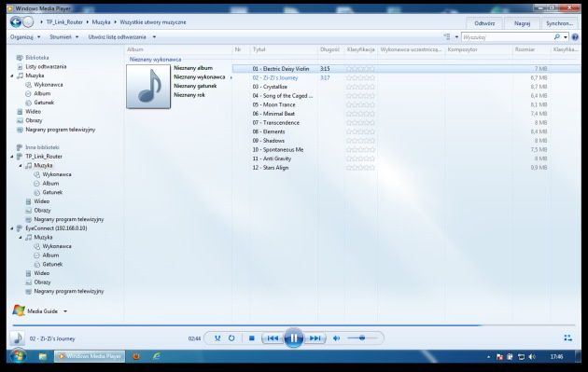This screenshot has height=372, width=588.
Task: Click the Wyszukaj search field
Action: (x=507, y=37)
